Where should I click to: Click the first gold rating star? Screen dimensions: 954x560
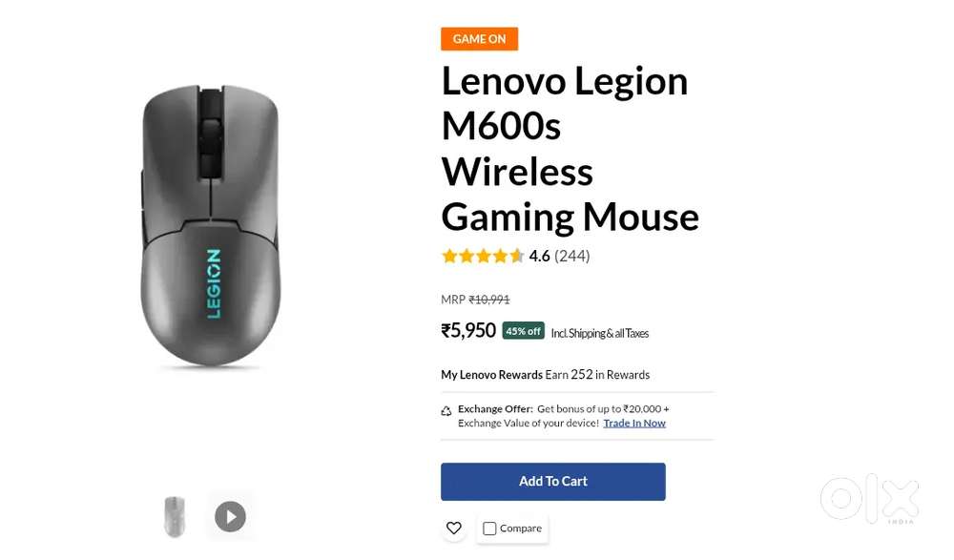(x=448, y=256)
